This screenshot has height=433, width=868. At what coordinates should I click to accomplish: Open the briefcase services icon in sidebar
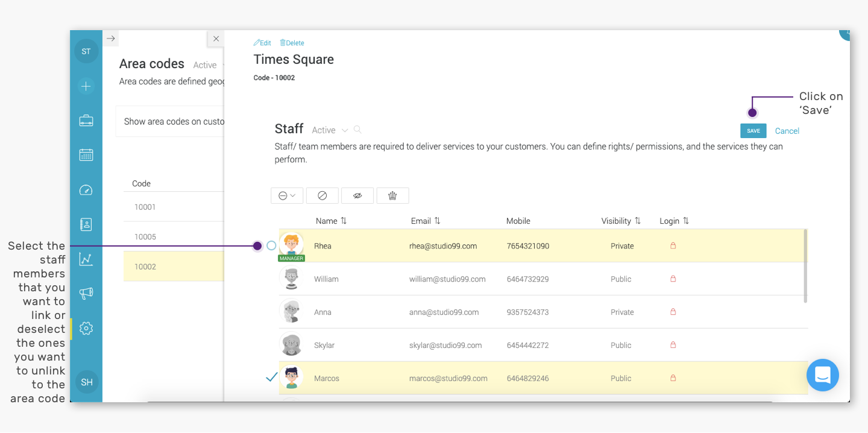tap(86, 121)
